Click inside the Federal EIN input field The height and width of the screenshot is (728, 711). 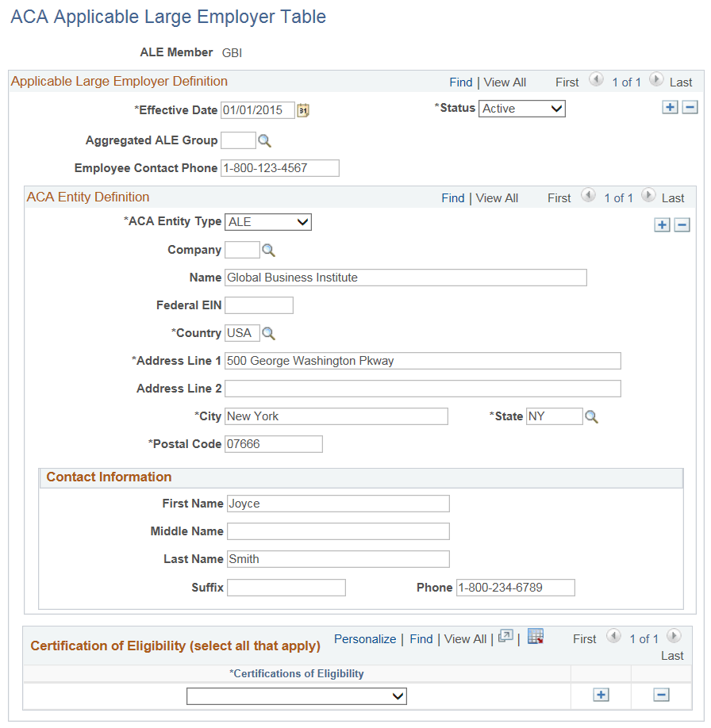tap(258, 305)
